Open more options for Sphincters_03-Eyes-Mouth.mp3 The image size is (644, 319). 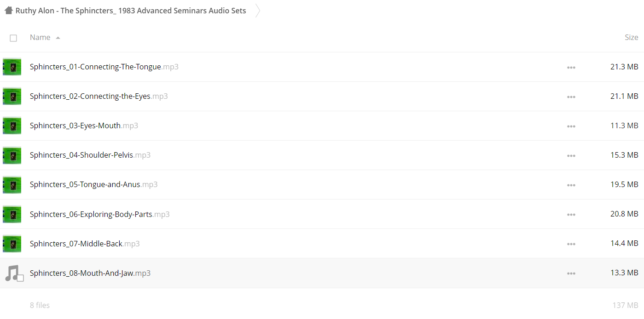click(571, 126)
